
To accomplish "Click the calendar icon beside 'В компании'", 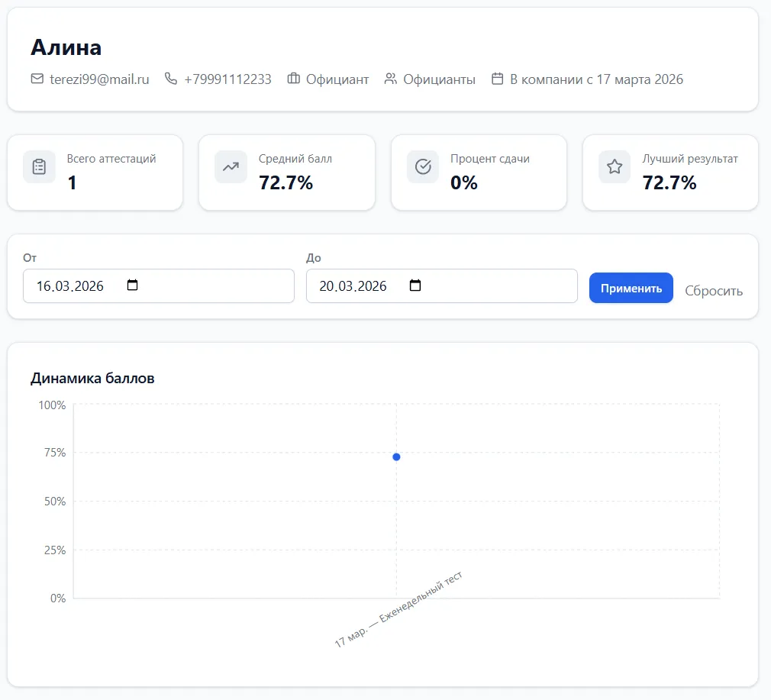I will point(497,79).
